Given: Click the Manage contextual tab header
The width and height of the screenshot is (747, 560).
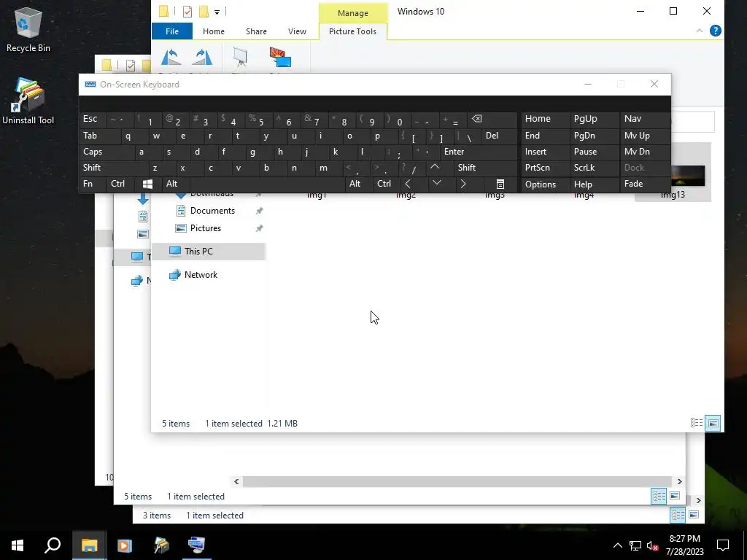Looking at the screenshot, I should tap(353, 13).
